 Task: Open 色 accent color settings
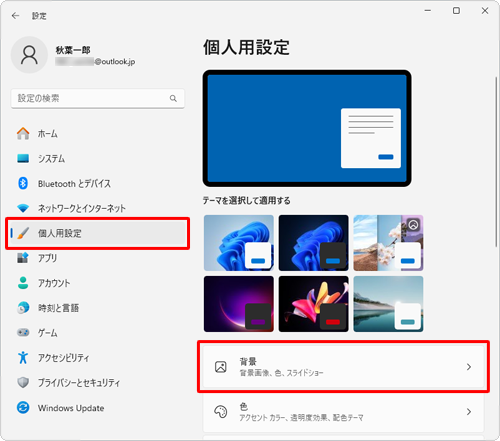point(343,412)
